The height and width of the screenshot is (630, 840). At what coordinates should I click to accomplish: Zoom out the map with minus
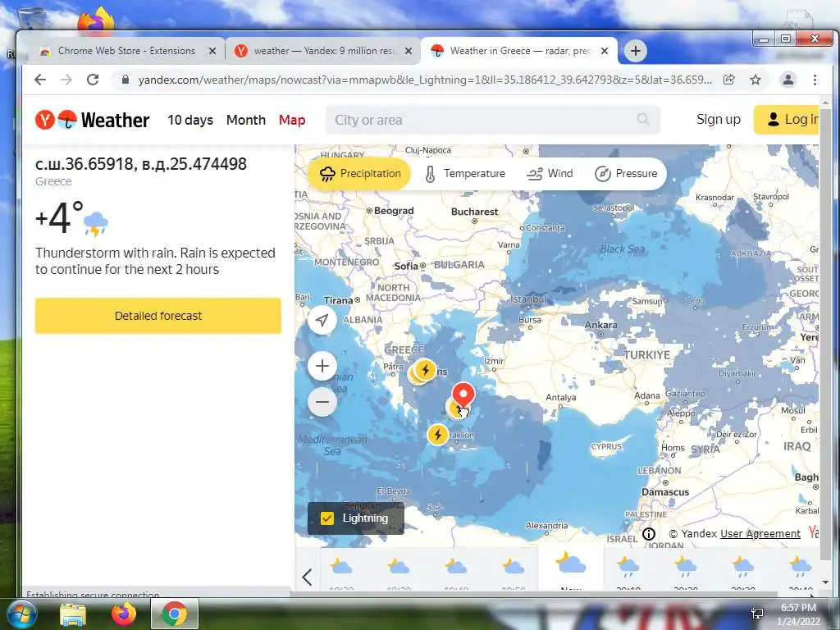click(322, 402)
